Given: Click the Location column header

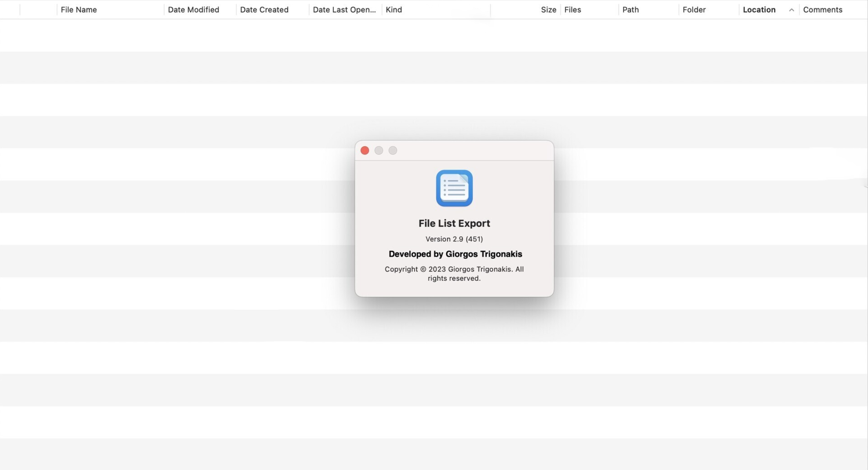Looking at the screenshot, I should pos(759,9).
